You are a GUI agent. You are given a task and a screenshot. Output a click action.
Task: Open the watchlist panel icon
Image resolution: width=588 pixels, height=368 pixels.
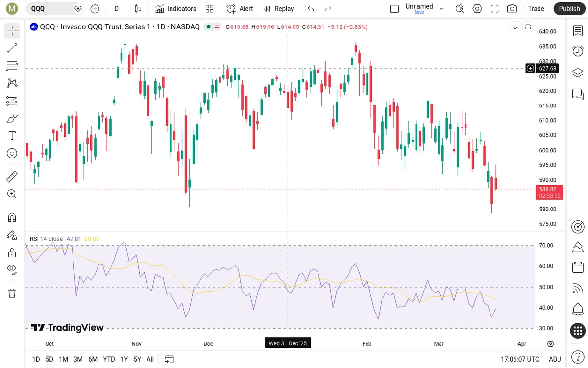pyautogui.click(x=578, y=30)
